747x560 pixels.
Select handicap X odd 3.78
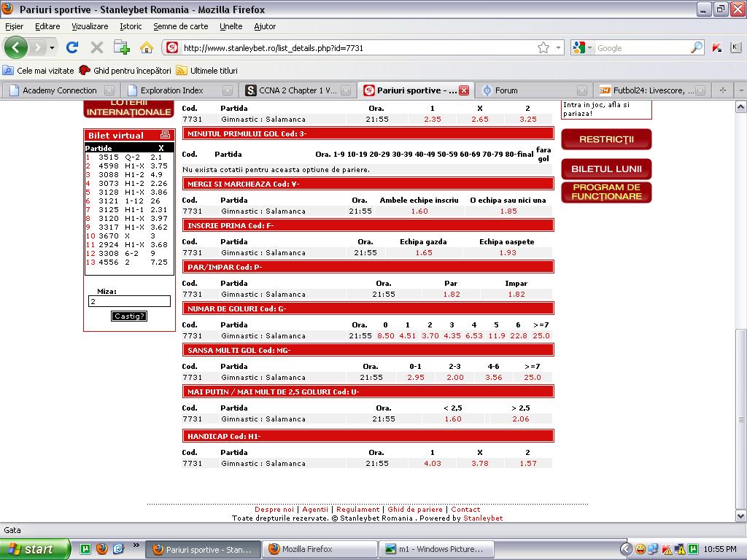click(480, 463)
